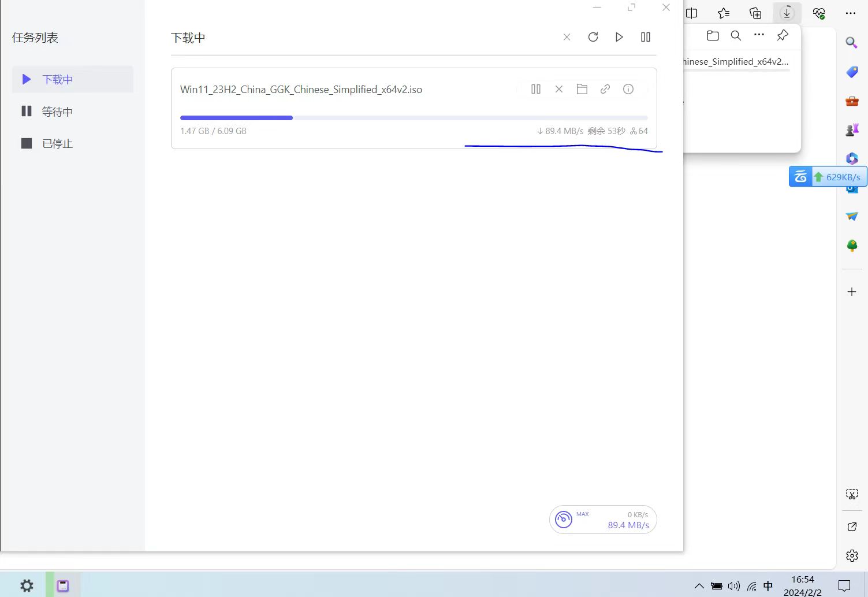The height and width of the screenshot is (597, 868).
Task: Open sidebar Games chess icon
Action: point(852,129)
